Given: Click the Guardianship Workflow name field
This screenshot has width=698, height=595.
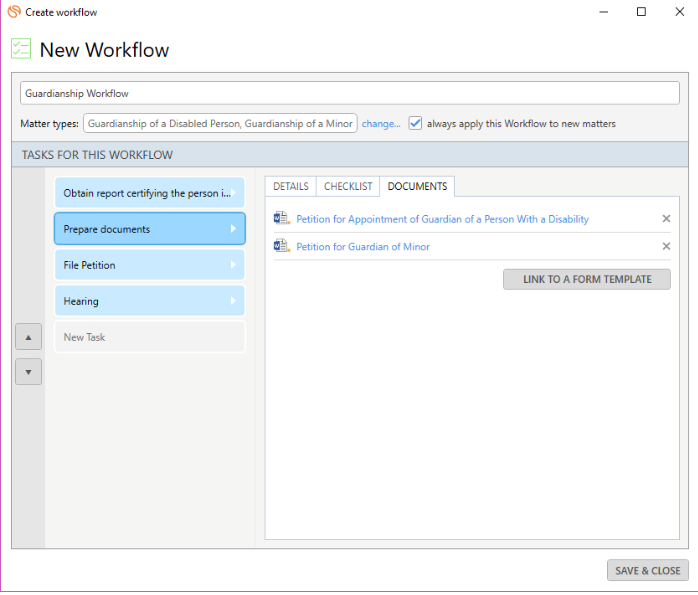Looking at the screenshot, I should 349,93.
